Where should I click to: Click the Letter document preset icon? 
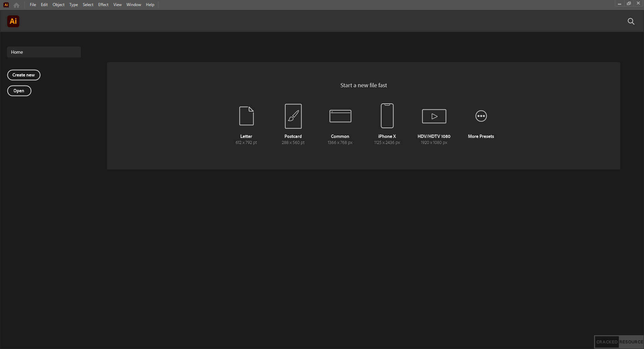(x=246, y=116)
